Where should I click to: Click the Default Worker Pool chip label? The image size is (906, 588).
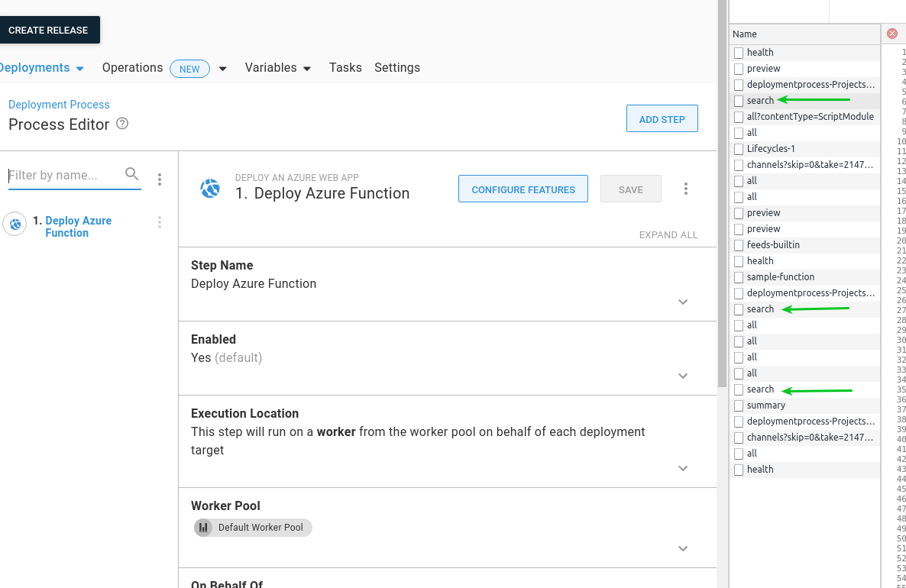(260, 528)
